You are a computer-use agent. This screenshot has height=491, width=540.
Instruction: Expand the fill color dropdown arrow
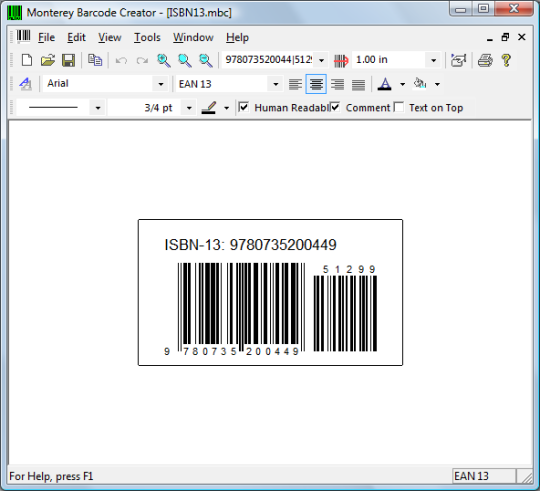[x=437, y=84]
